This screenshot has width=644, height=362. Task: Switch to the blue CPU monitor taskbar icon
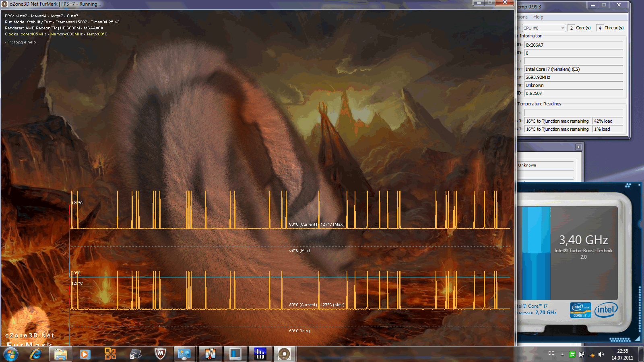(235, 354)
